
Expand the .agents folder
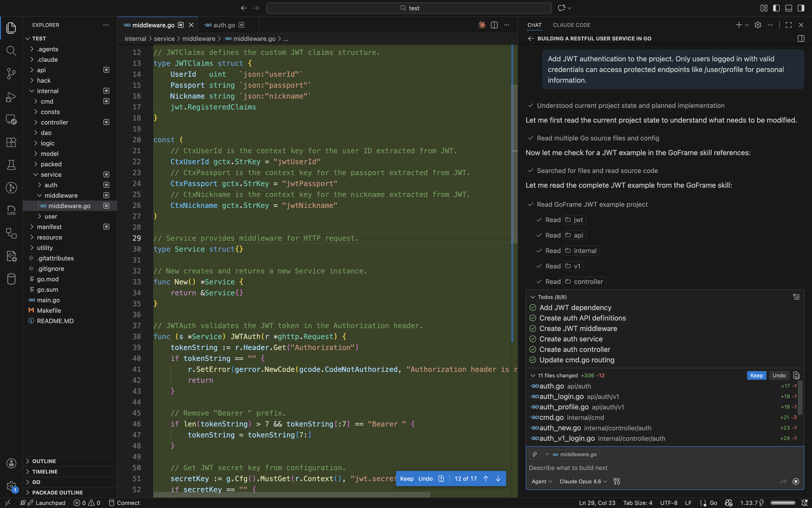(70, 49)
